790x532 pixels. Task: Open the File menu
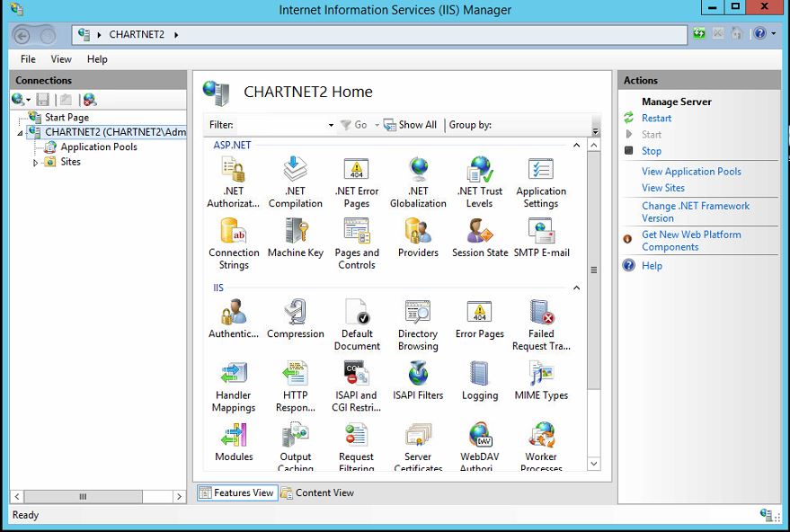tap(28, 59)
